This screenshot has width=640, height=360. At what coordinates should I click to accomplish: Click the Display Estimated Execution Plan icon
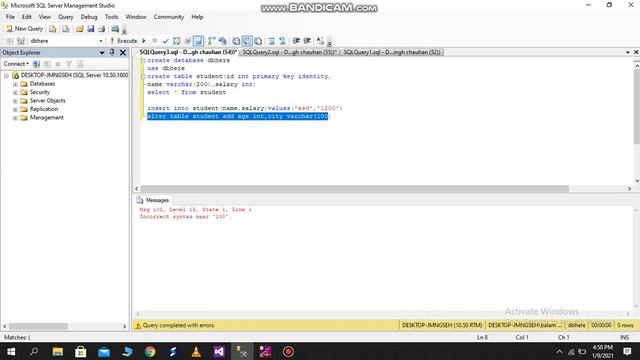coord(176,41)
